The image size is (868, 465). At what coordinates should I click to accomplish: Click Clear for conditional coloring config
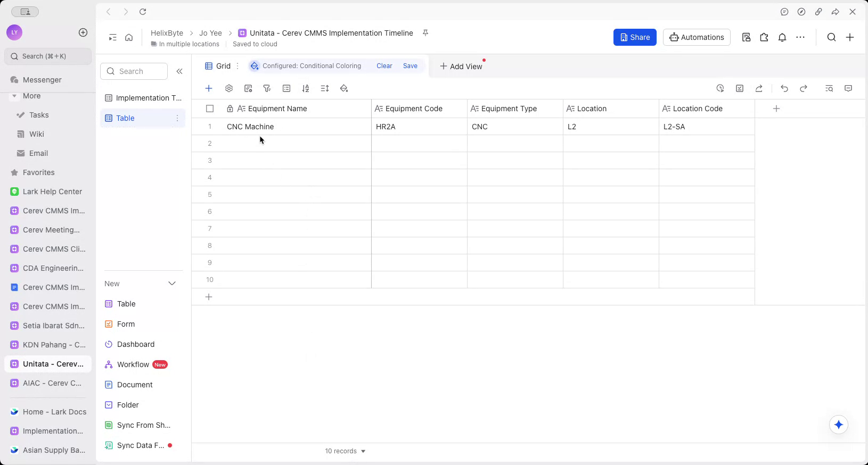[x=384, y=66]
